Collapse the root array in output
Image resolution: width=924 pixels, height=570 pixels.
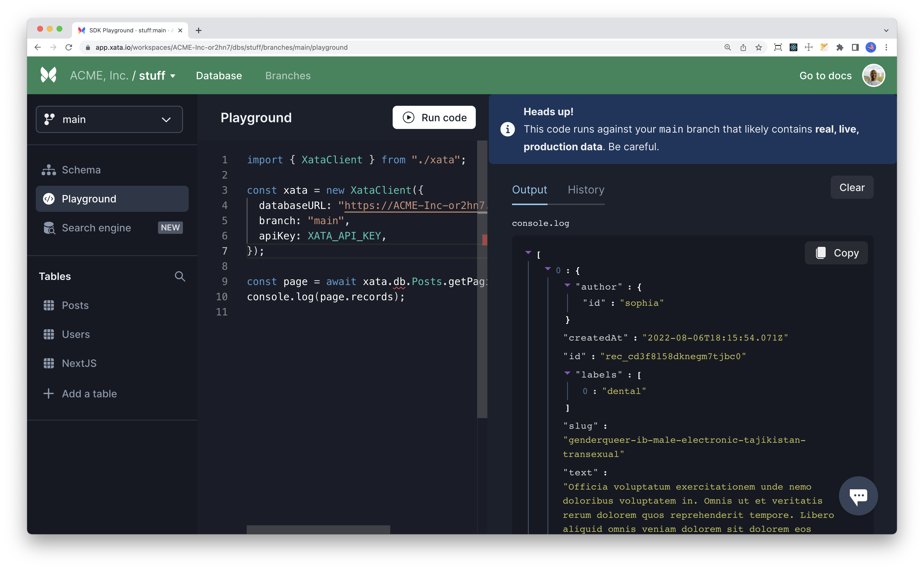tap(528, 253)
